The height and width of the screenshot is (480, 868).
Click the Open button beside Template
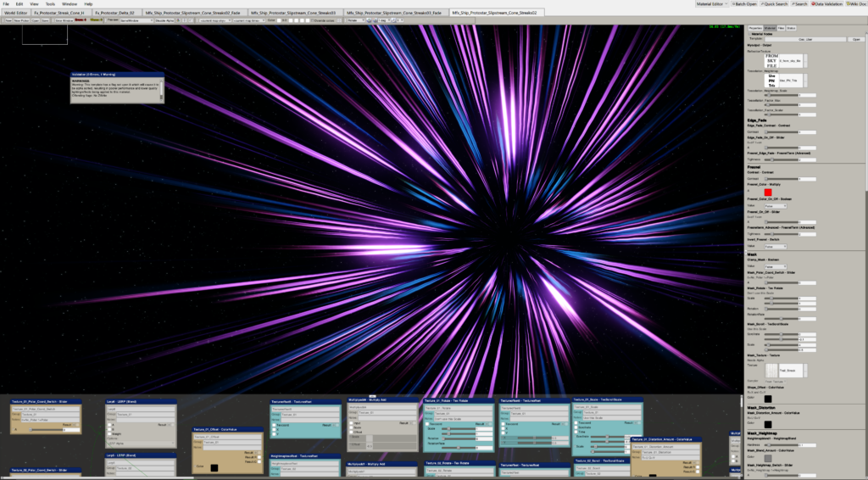pyautogui.click(x=855, y=39)
